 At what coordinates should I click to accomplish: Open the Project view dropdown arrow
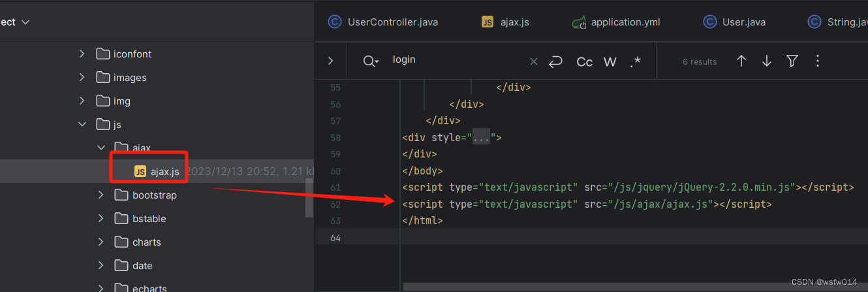(25, 22)
